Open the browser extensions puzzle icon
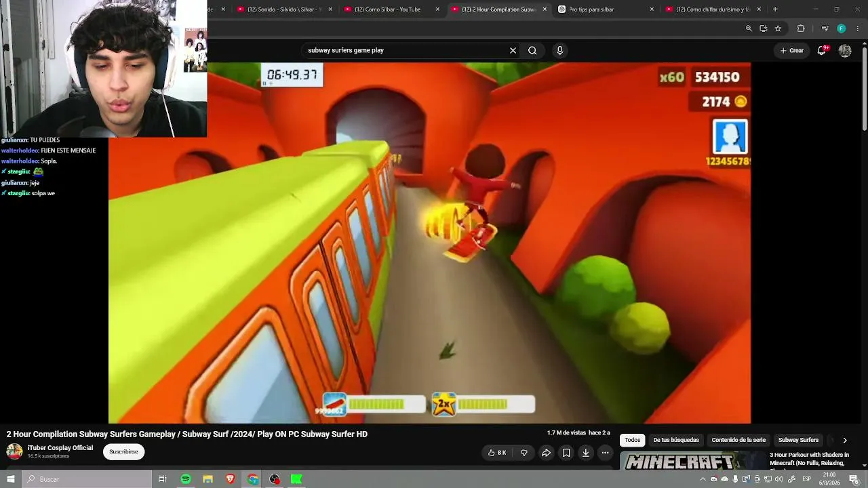Screen dimensions: 868x488 [801, 28]
